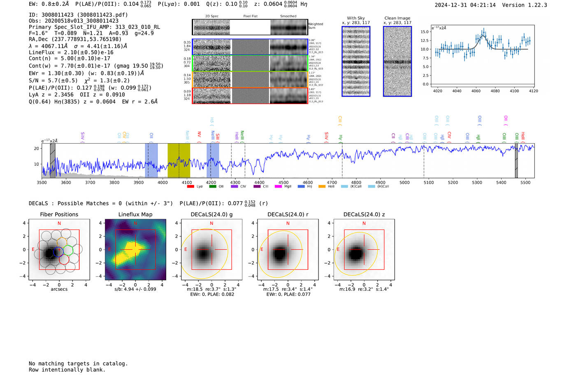Click the RA,Dec coordinates line

[75, 39]
